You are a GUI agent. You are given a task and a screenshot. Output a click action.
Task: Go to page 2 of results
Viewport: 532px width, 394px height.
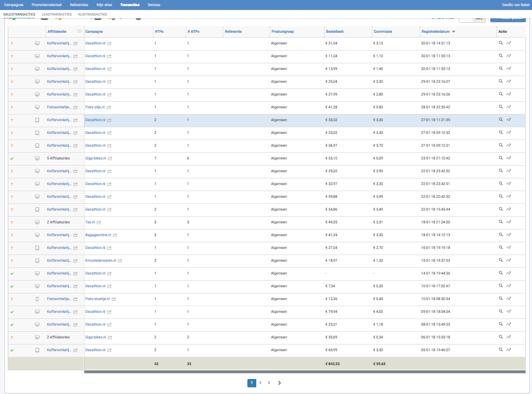pos(260,383)
